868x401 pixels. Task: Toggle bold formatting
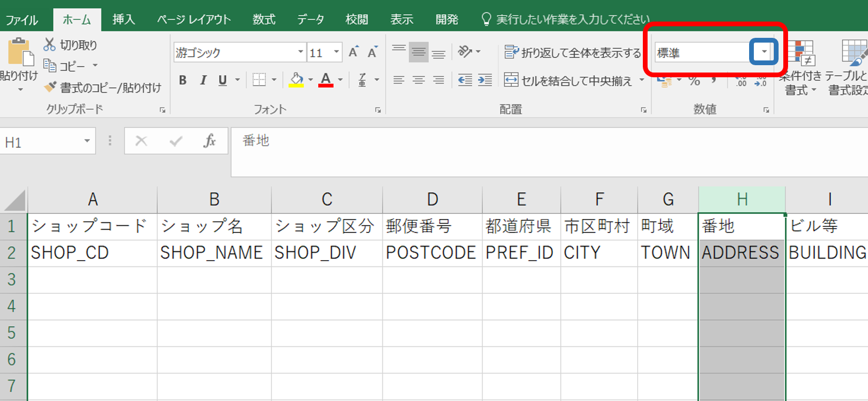pos(183,80)
